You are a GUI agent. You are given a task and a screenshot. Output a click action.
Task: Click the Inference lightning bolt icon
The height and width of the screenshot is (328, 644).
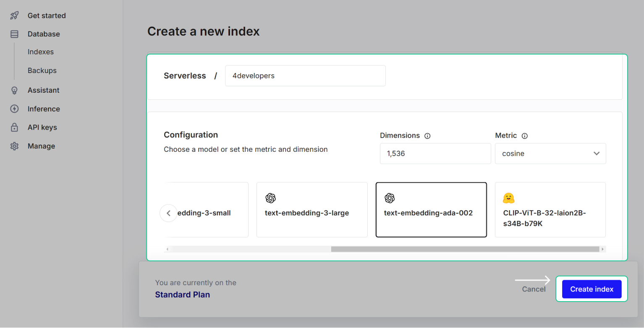(x=14, y=109)
